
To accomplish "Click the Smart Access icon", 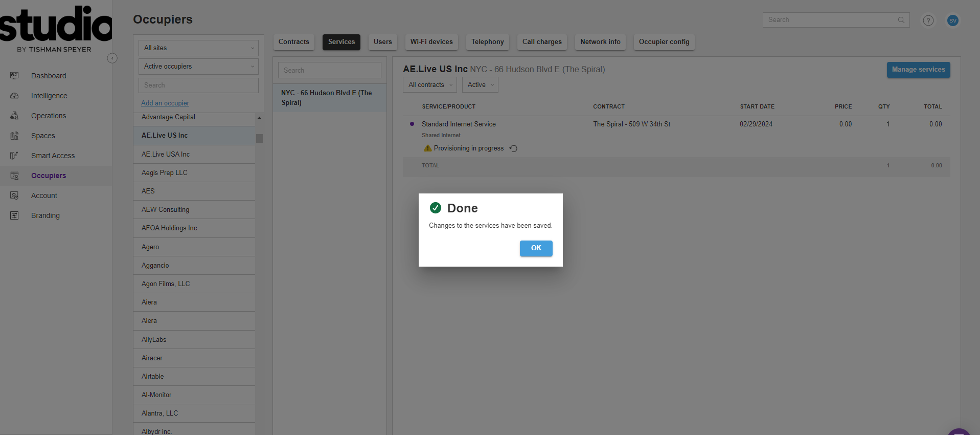I will point(14,156).
